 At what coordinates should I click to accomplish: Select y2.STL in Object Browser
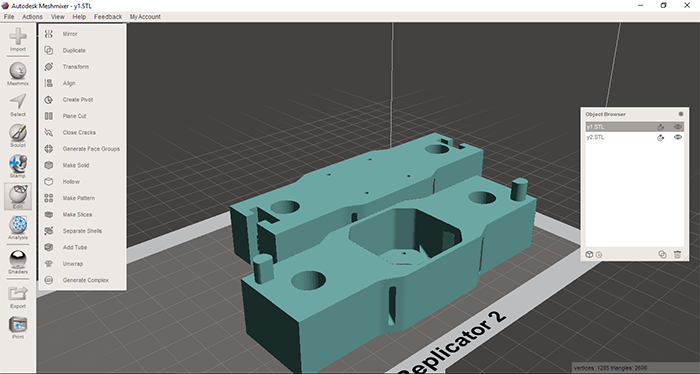tap(634, 137)
